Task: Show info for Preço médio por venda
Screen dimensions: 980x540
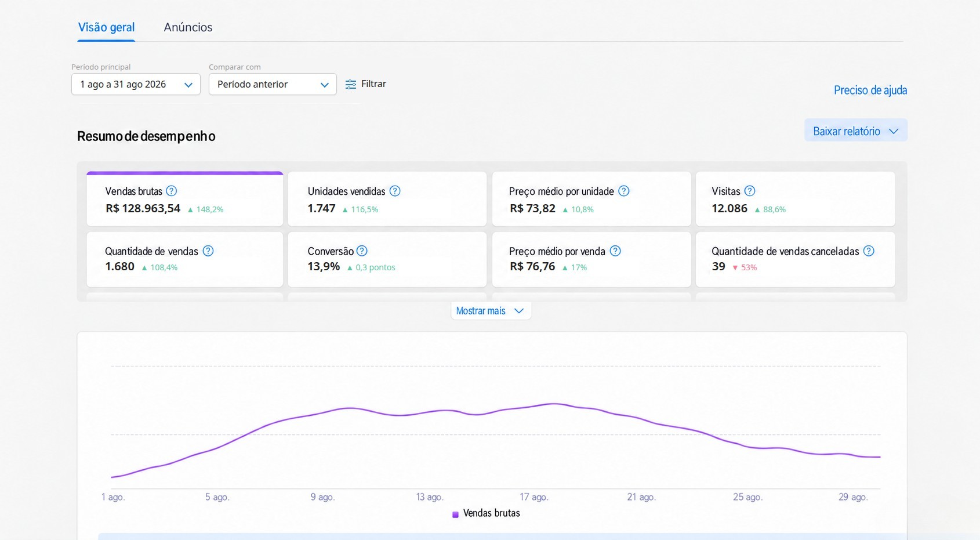Action: pyautogui.click(x=615, y=251)
